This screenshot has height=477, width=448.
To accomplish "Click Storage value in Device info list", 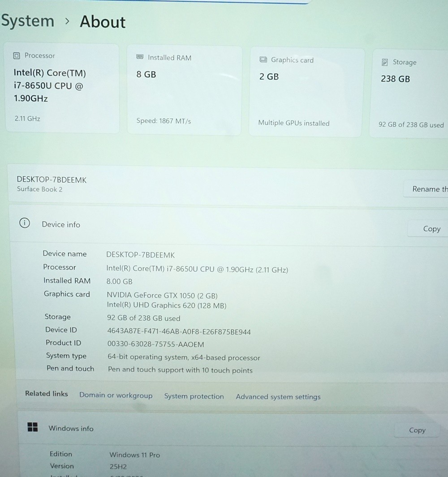I will pyautogui.click(x=143, y=318).
